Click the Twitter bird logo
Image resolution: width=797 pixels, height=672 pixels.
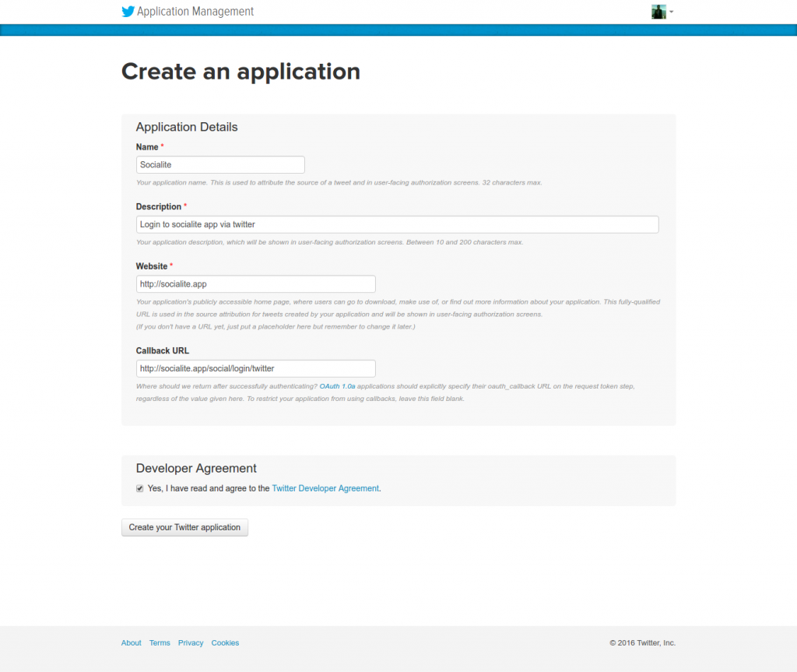128,12
